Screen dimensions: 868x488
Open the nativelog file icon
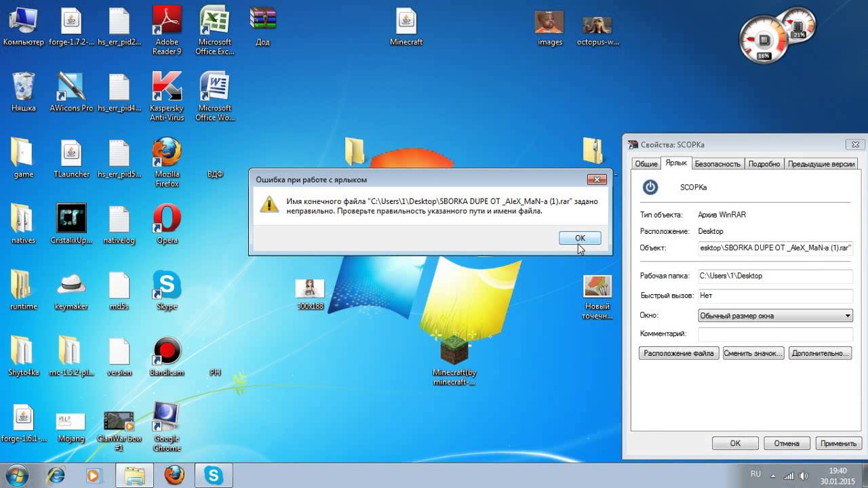pyautogui.click(x=119, y=224)
